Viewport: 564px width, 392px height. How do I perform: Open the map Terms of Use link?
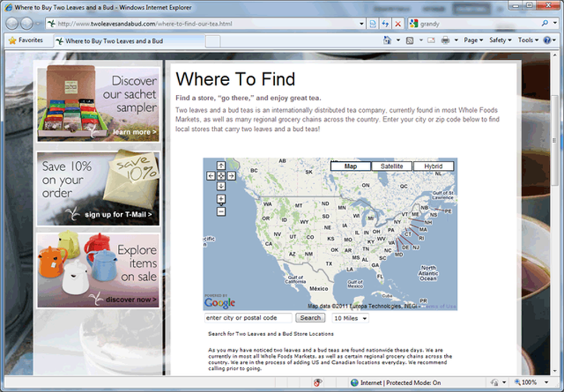pyautogui.click(x=439, y=306)
